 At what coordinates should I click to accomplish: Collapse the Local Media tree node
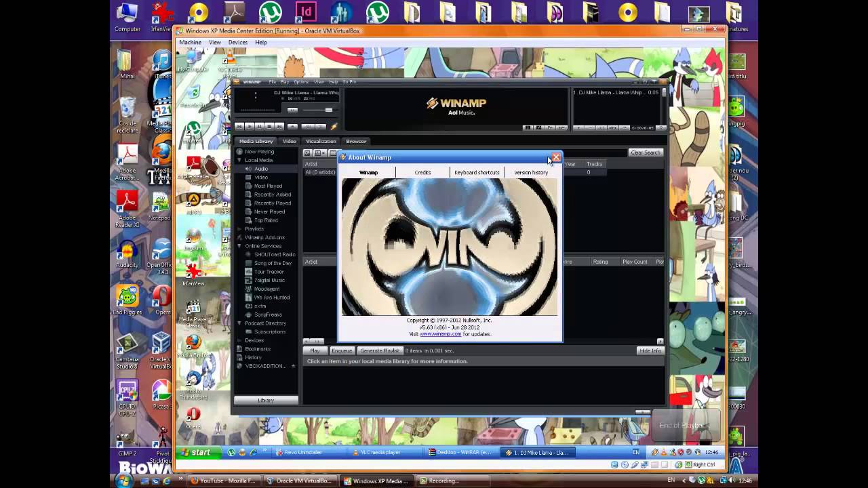pos(239,160)
